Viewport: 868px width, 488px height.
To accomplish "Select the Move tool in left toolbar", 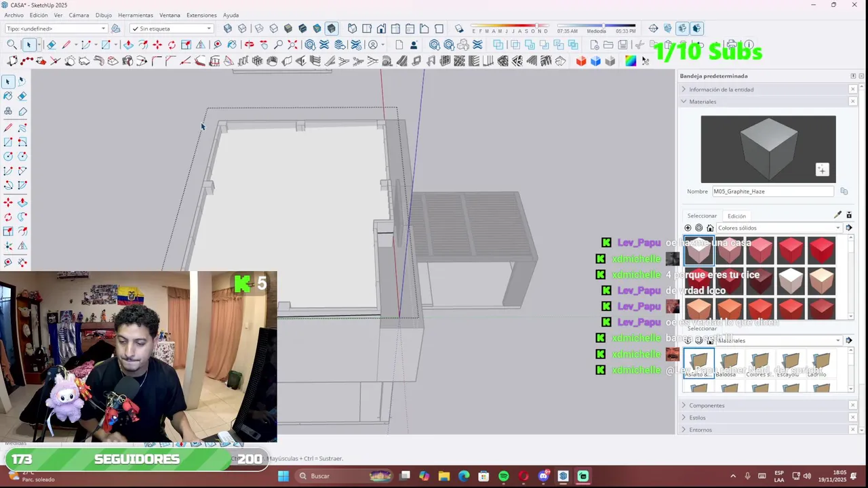I will coord(7,202).
